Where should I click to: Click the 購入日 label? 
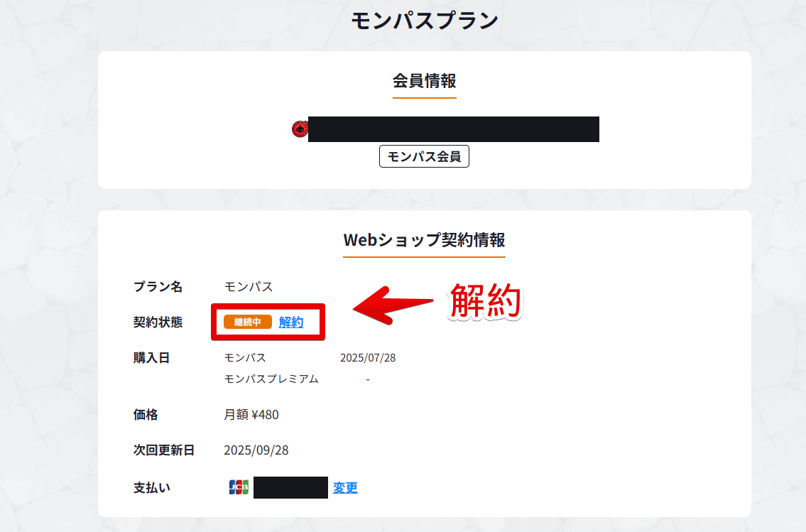tap(151, 358)
